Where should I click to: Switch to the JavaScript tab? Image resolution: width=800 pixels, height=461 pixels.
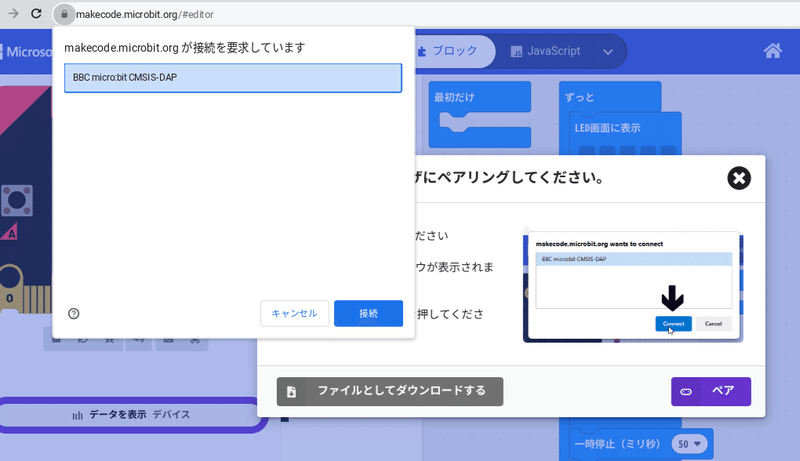tap(545, 51)
